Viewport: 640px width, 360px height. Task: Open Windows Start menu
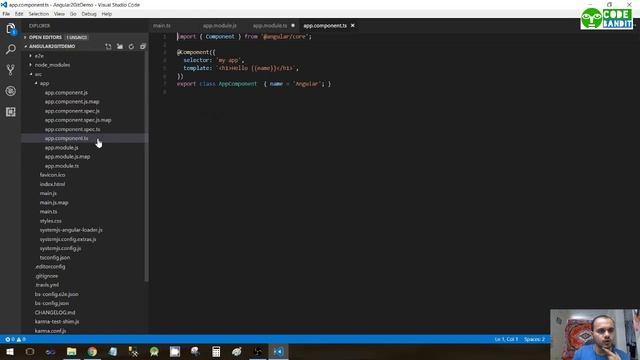tap(10, 351)
